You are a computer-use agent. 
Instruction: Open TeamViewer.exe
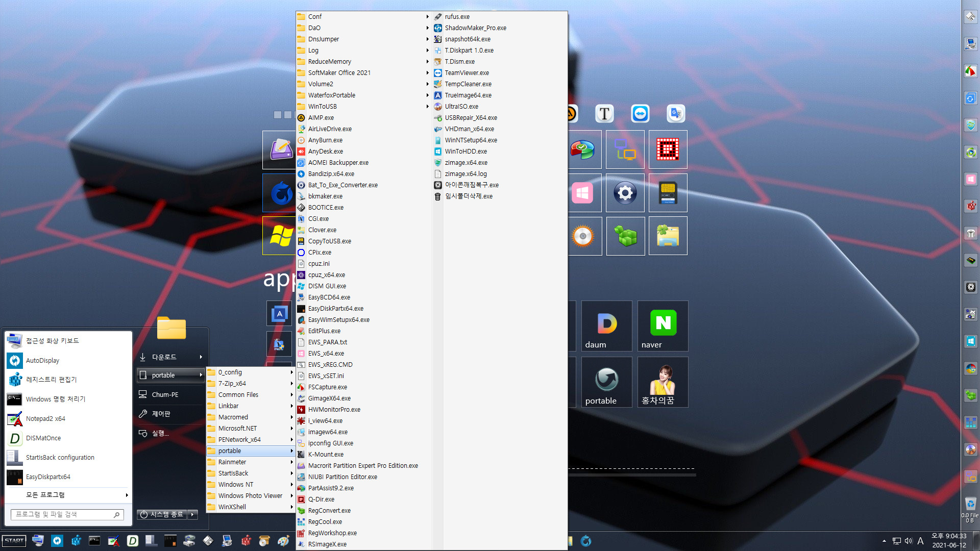tap(500, 73)
